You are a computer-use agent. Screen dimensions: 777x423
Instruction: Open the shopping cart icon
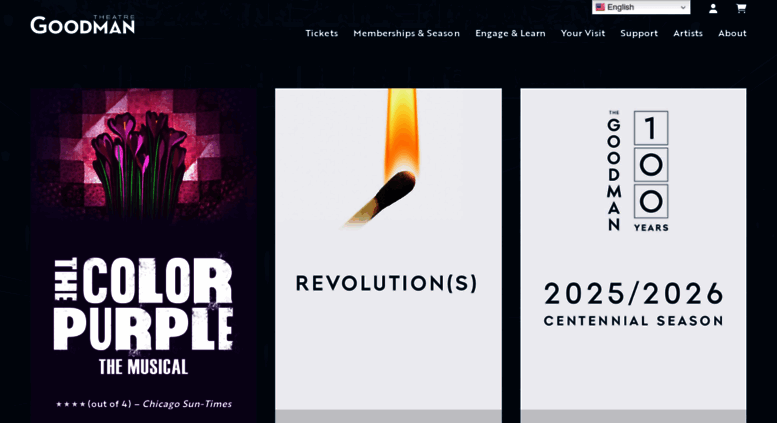pos(741,8)
